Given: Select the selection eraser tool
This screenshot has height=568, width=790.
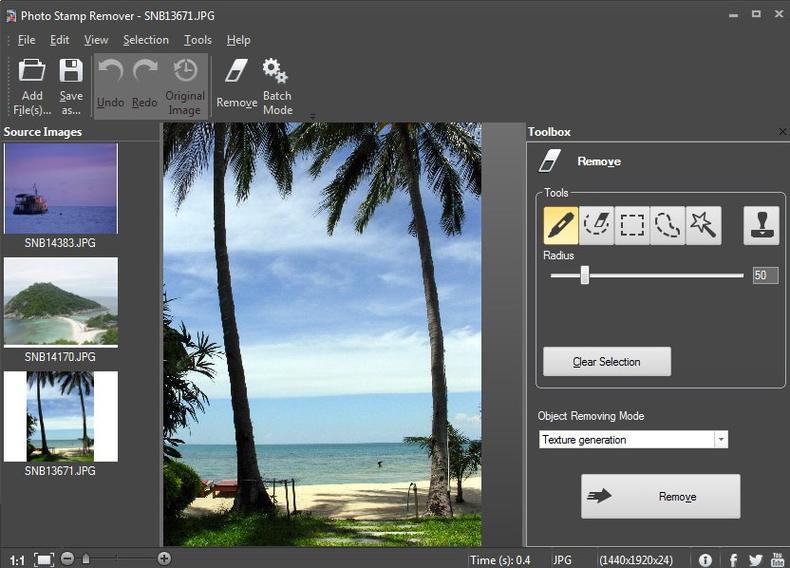Looking at the screenshot, I should (597, 226).
